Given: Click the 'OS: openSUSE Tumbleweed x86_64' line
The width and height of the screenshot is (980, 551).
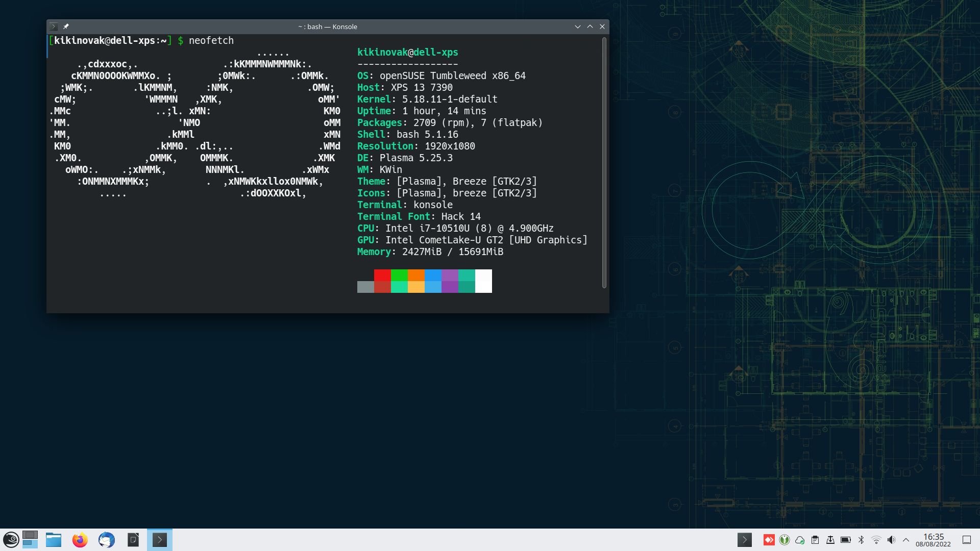Looking at the screenshot, I should [x=442, y=76].
